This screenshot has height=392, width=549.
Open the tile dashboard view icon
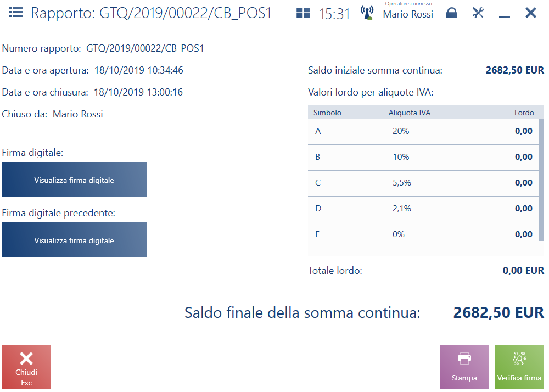point(303,13)
